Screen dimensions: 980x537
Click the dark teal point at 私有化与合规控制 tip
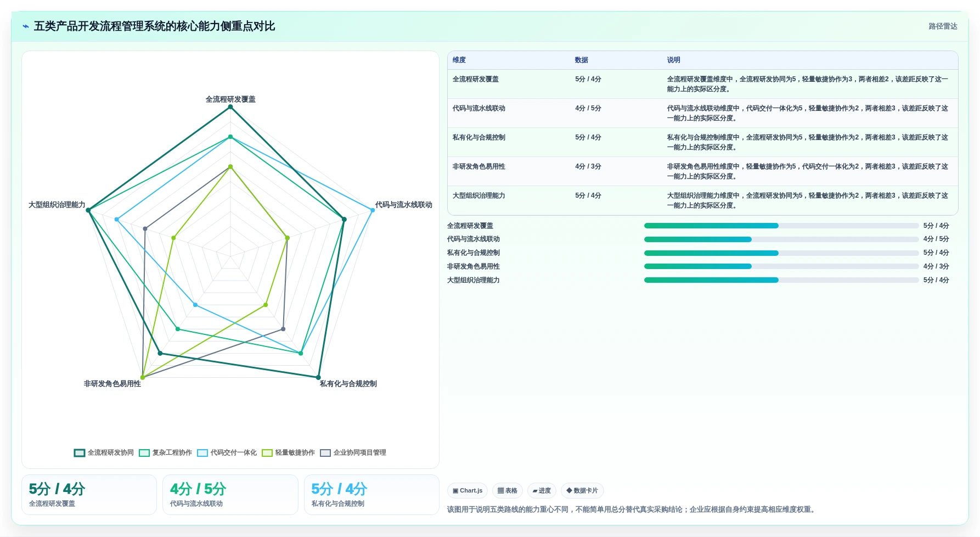tap(318, 377)
